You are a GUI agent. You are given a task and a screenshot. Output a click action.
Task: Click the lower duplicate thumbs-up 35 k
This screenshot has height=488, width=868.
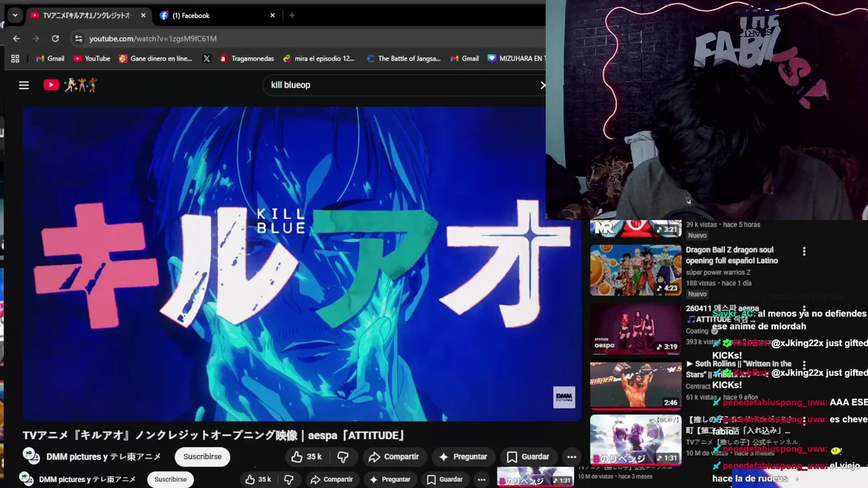coord(258,479)
